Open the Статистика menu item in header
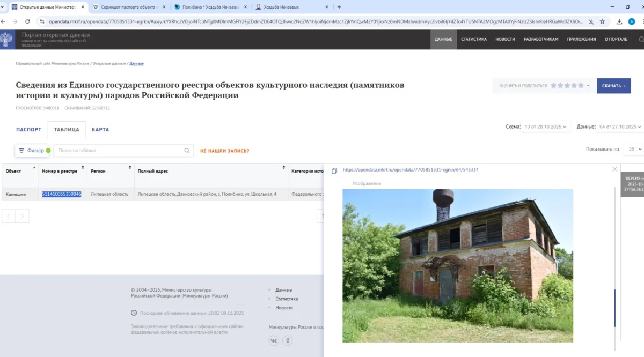 (x=473, y=39)
